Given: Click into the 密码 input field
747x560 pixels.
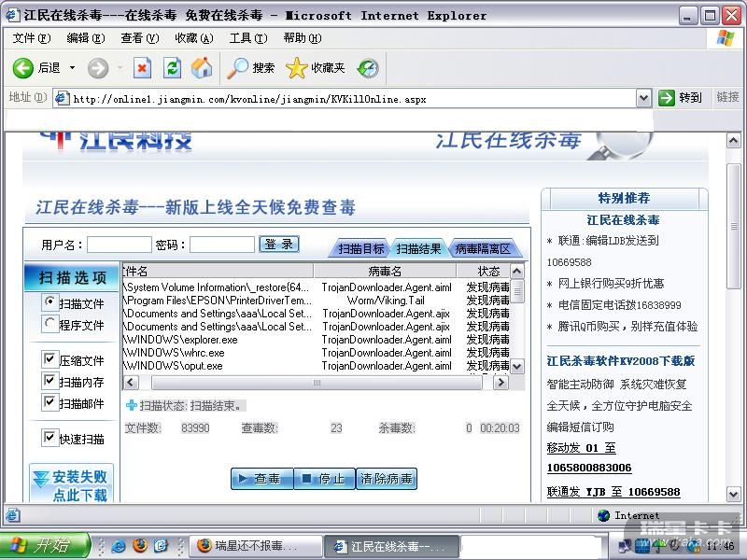Looking at the screenshot, I should point(222,245).
